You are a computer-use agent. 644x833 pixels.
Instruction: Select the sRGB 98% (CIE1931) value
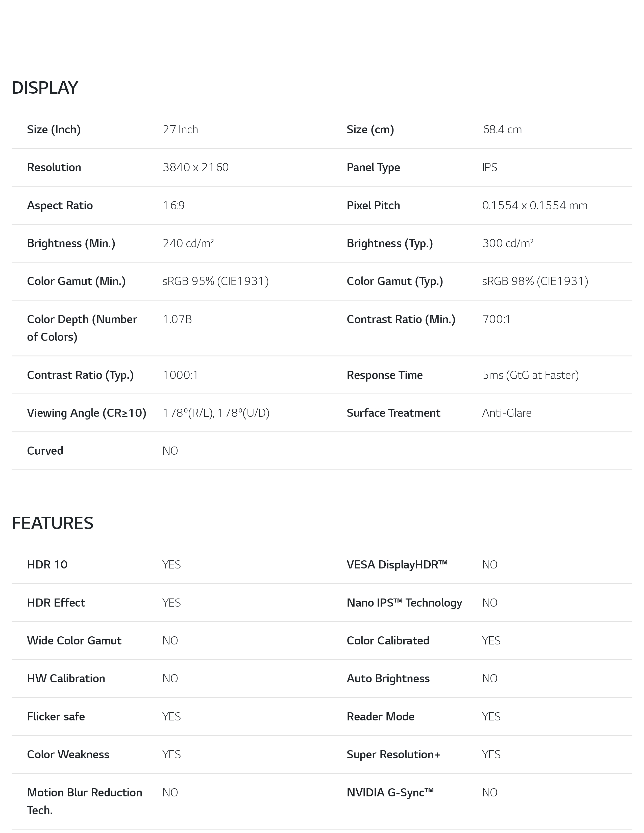[x=535, y=281]
